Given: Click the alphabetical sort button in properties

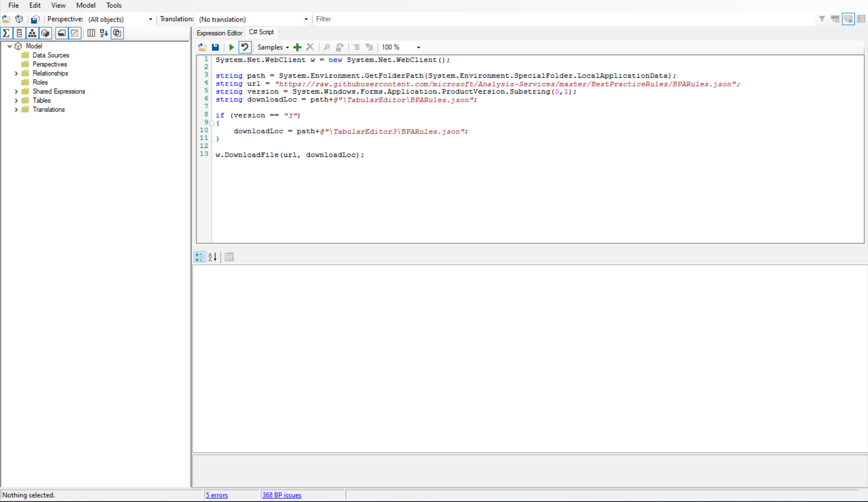Looking at the screenshot, I should [x=213, y=257].
